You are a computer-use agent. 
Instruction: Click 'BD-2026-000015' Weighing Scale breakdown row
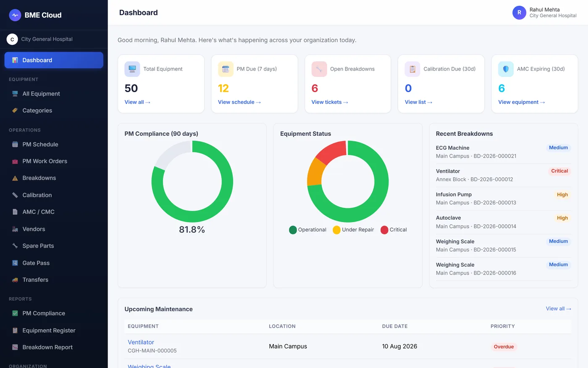[503, 246]
